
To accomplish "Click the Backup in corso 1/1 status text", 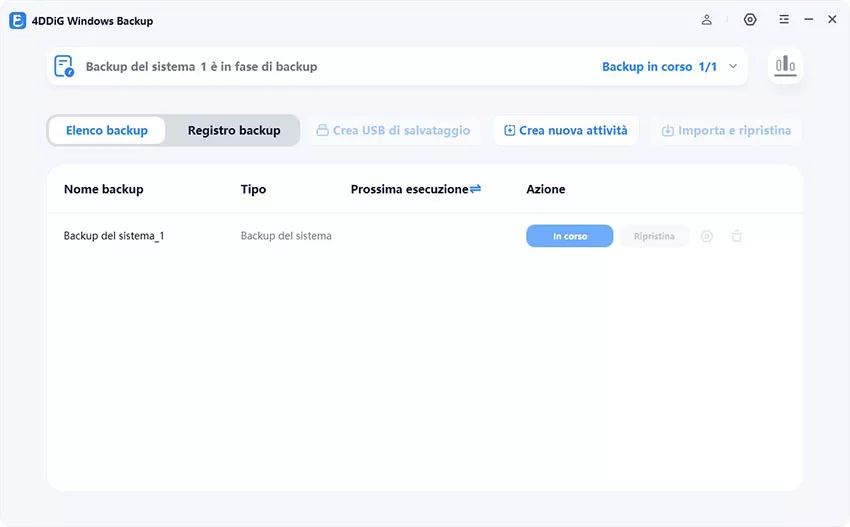I will pos(659,67).
